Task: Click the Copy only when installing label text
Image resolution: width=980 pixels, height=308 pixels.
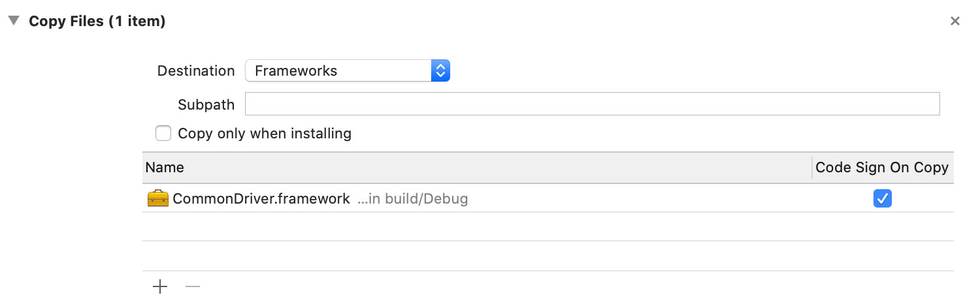Action: [265, 134]
